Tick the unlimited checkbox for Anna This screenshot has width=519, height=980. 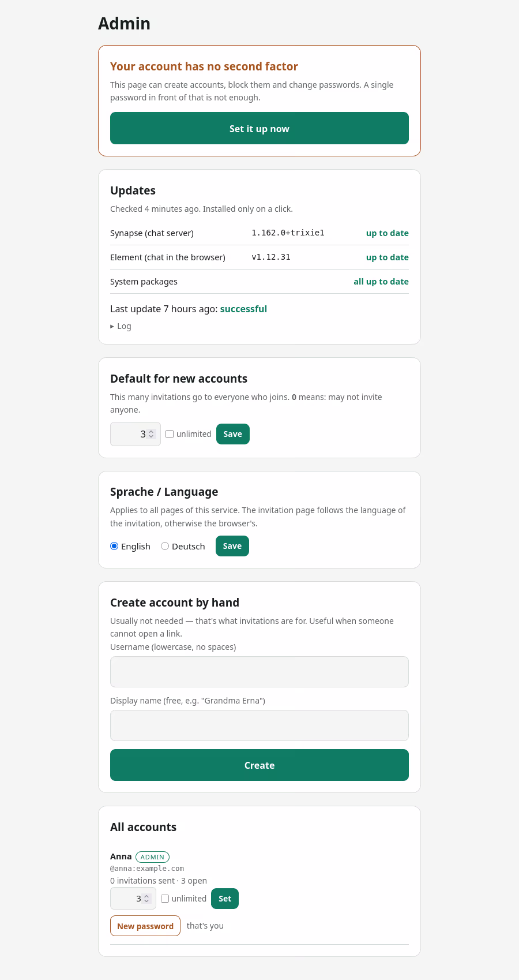[x=165, y=899]
